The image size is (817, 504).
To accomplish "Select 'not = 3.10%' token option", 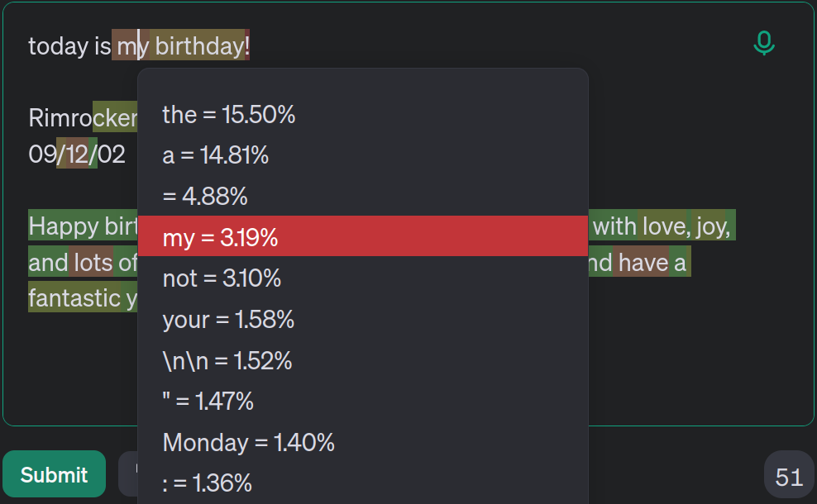I will coord(363,278).
